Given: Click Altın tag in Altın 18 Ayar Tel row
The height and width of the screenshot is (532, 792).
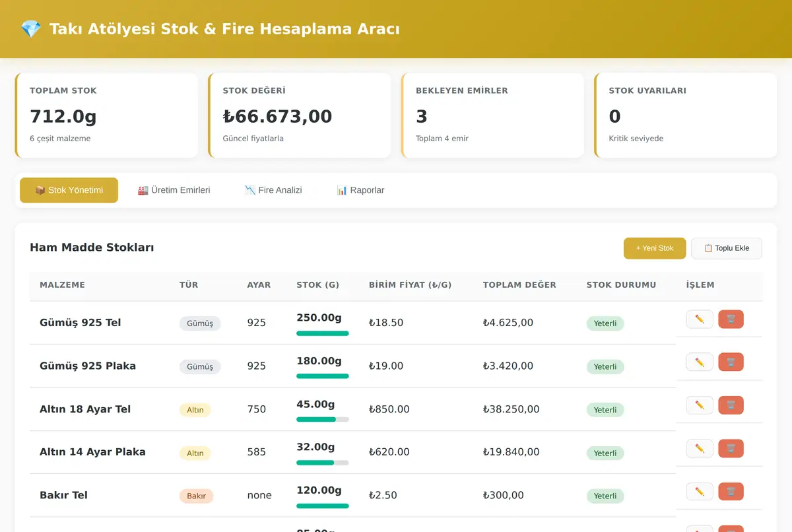Looking at the screenshot, I should click(195, 410).
